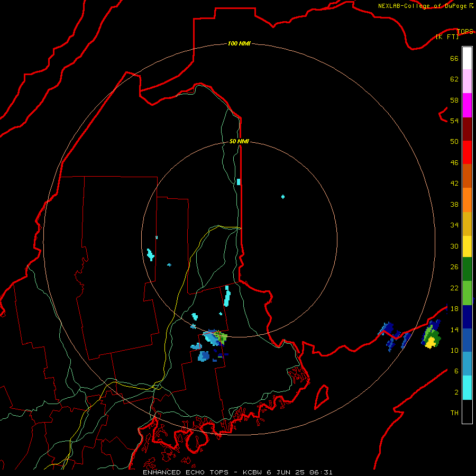Click the legend value 50

click(454, 142)
